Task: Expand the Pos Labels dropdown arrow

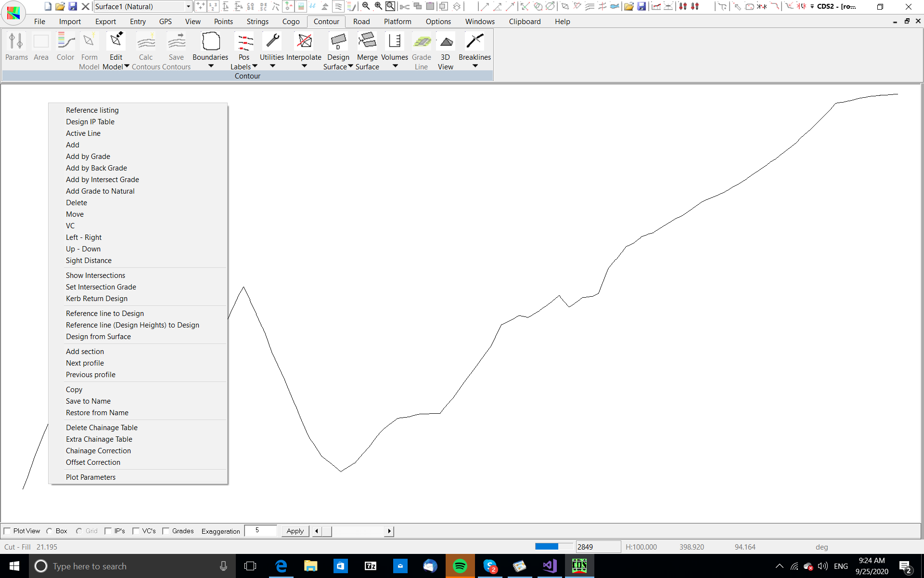Action: point(255,66)
